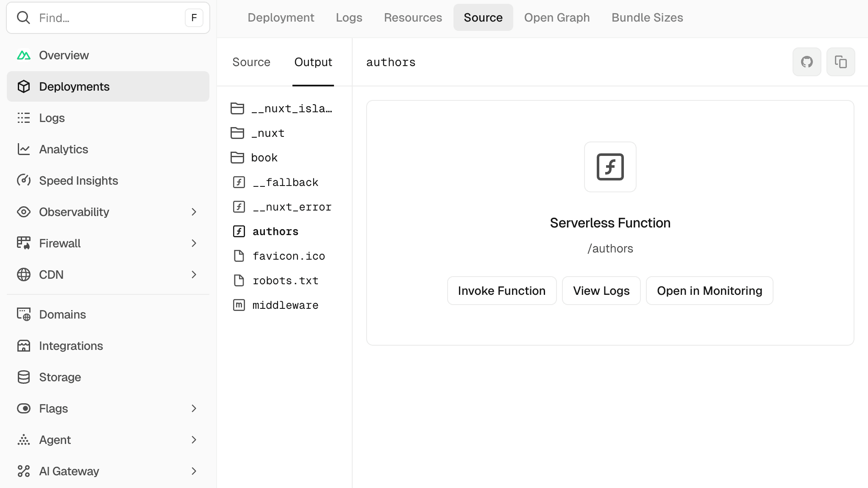Click the Deployments cube icon
The height and width of the screenshot is (488, 868).
pyautogui.click(x=24, y=86)
